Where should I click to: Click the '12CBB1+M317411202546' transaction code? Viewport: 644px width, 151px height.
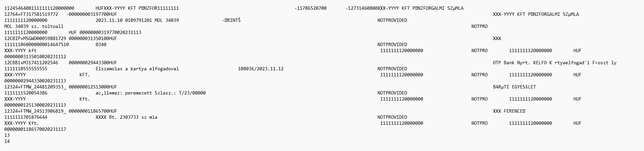point(31,63)
